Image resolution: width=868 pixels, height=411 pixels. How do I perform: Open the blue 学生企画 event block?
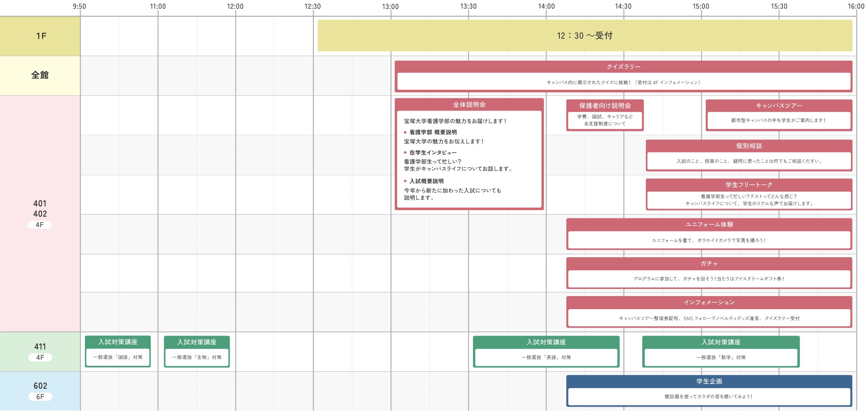pos(709,391)
